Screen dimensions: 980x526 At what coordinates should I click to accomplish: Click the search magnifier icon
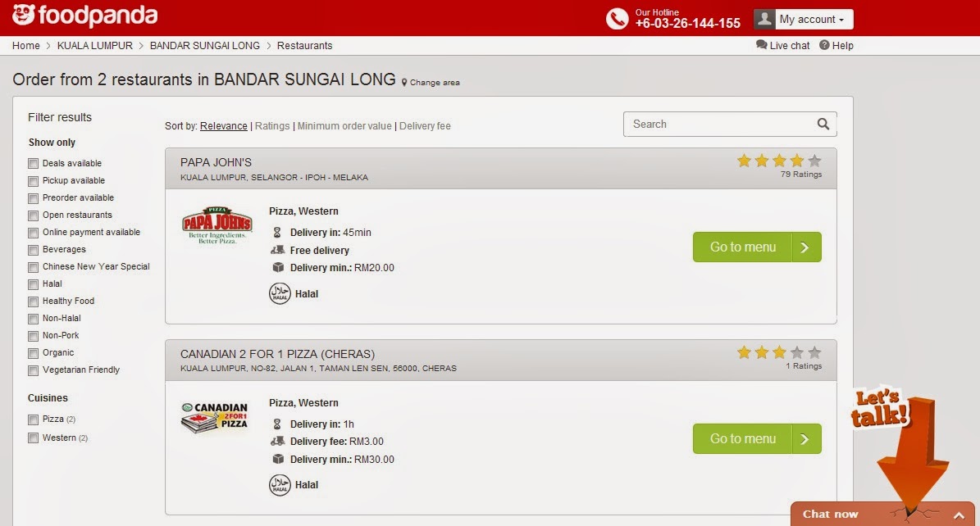coord(823,125)
